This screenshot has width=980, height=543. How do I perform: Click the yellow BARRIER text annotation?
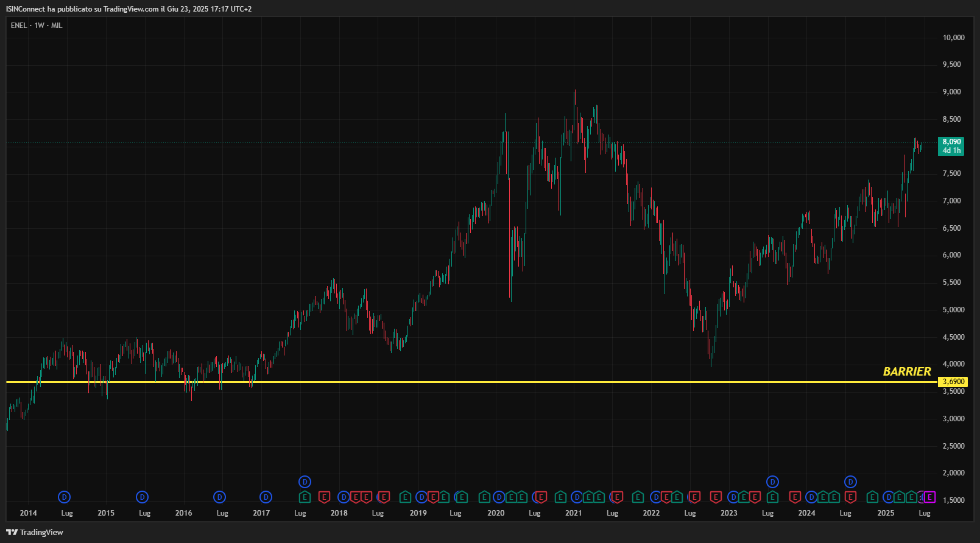[x=907, y=371]
